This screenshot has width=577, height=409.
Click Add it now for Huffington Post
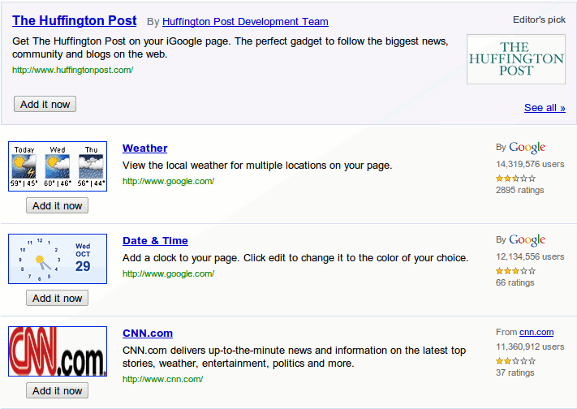45,104
